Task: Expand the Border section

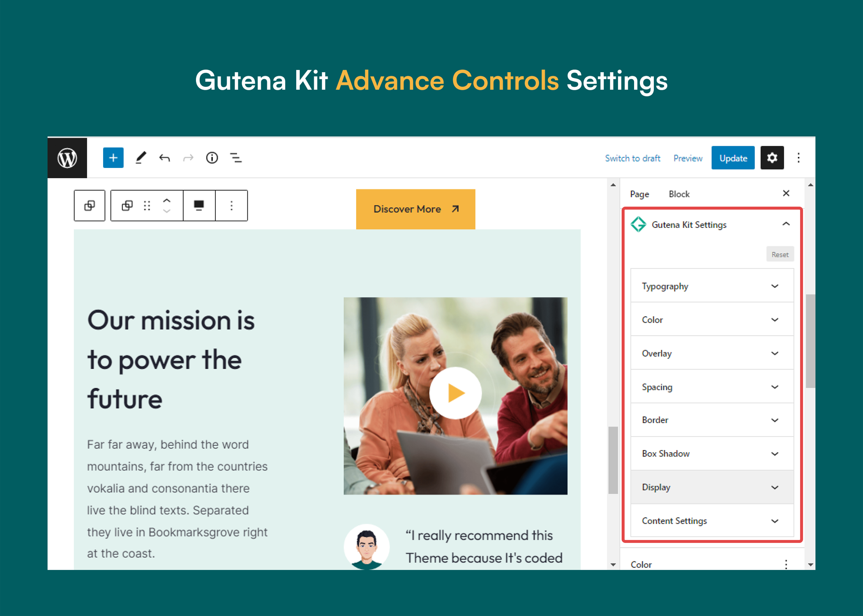Action: [712, 420]
